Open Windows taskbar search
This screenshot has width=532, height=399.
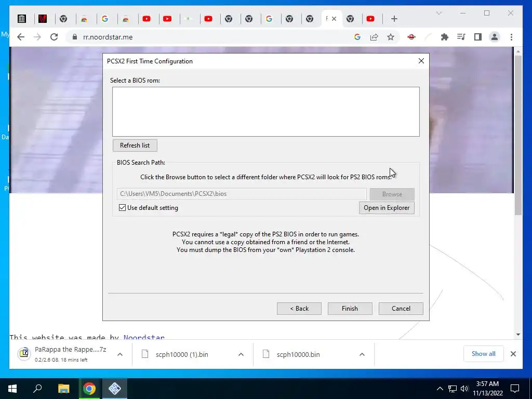[37, 389]
